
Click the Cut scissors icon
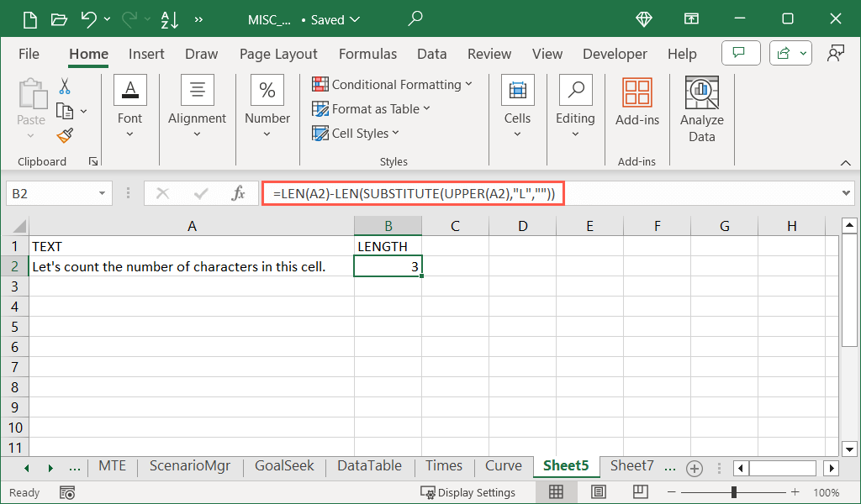pos(65,87)
